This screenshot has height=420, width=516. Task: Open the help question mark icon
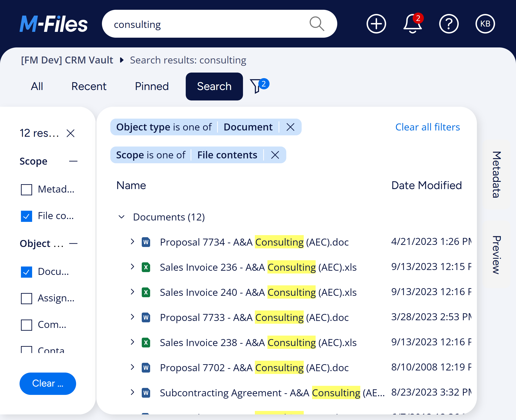[449, 24]
